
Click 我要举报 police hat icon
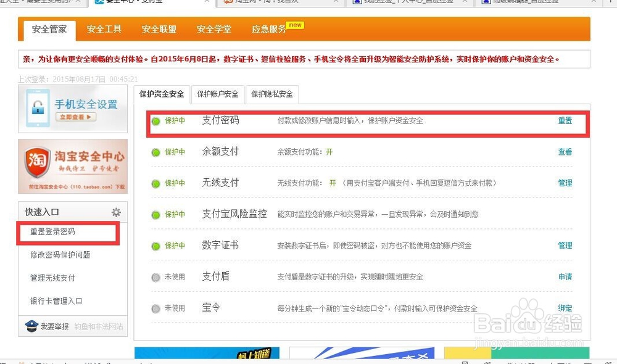[x=31, y=326]
